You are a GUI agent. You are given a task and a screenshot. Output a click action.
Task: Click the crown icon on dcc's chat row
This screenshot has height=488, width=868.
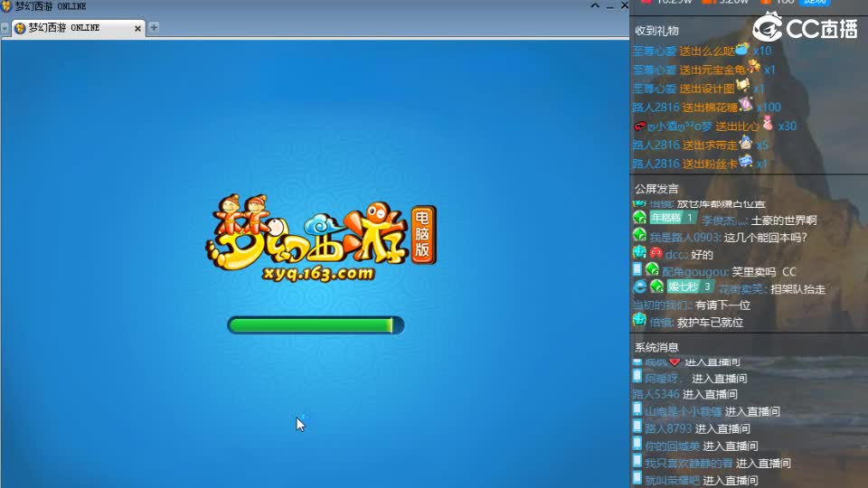tap(639, 252)
